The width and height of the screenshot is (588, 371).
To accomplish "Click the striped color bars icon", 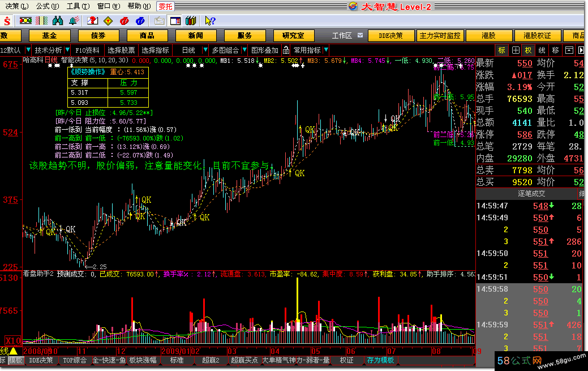I will (x=41, y=20).
